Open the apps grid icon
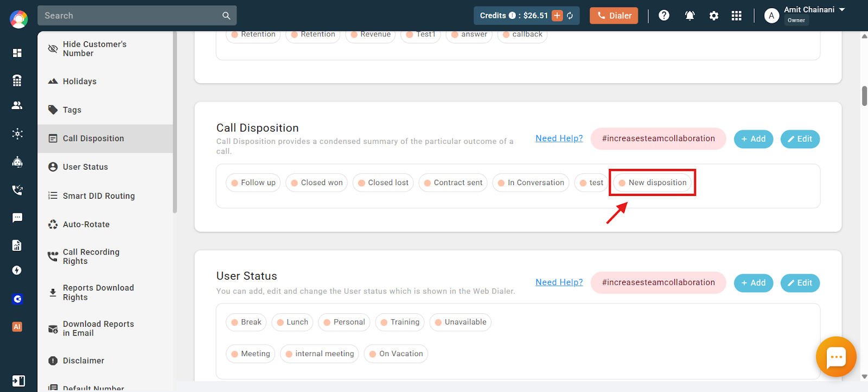This screenshot has width=868, height=392. pos(736,16)
